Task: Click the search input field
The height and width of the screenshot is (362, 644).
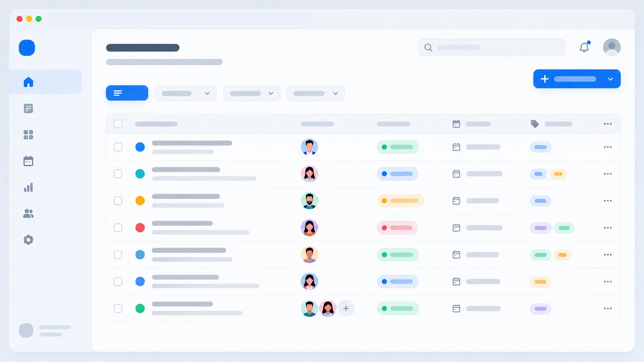Action: click(491, 47)
